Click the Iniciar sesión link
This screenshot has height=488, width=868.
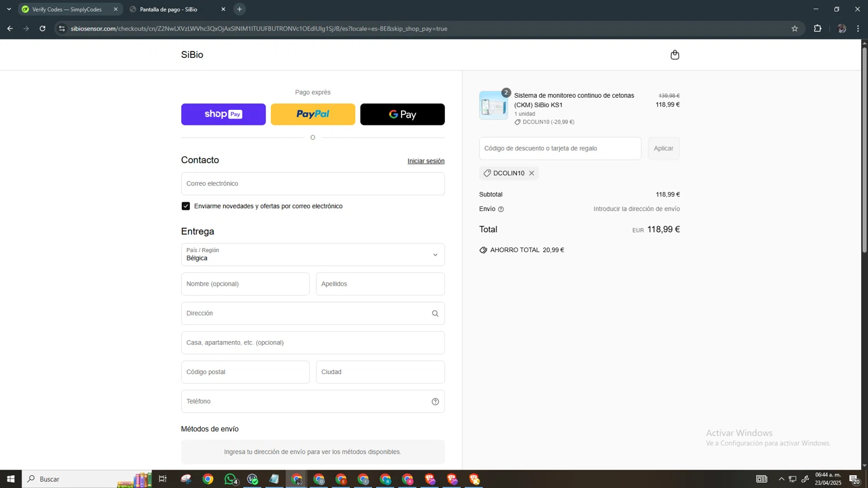click(426, 161)
